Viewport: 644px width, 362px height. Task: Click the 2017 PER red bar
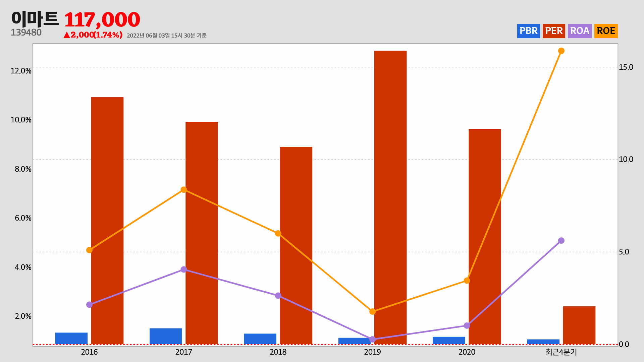(x=202, y=233)
